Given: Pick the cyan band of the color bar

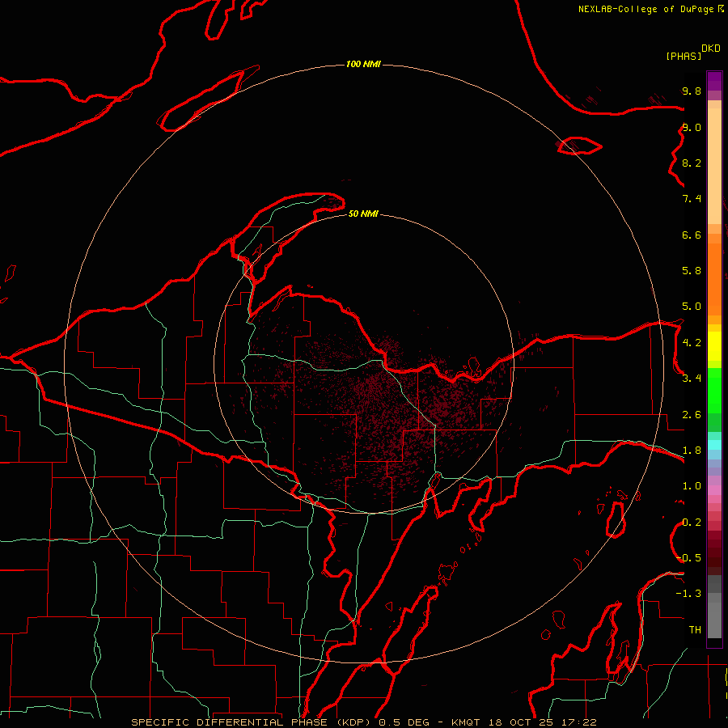Looking at the screenshot, I should coord(714,445).
